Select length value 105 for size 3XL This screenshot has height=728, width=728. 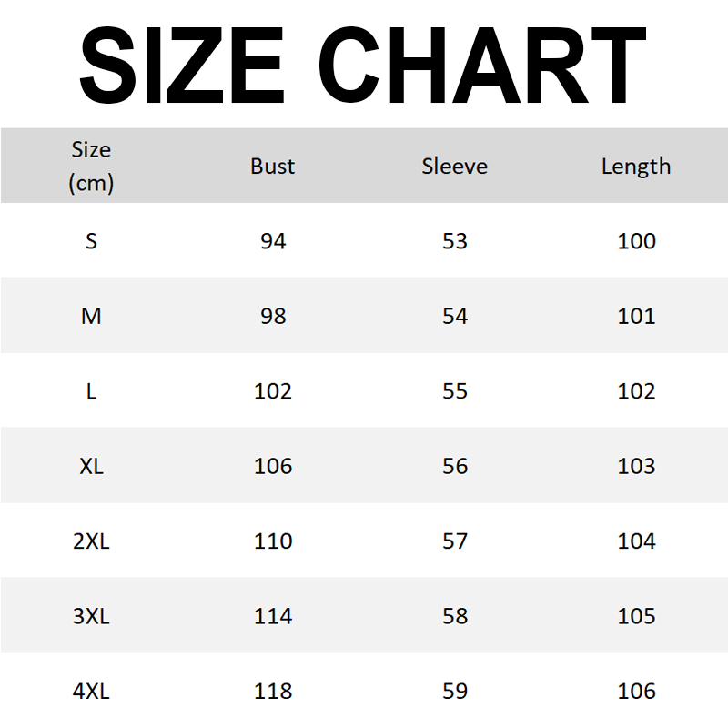tap(636, 616)
